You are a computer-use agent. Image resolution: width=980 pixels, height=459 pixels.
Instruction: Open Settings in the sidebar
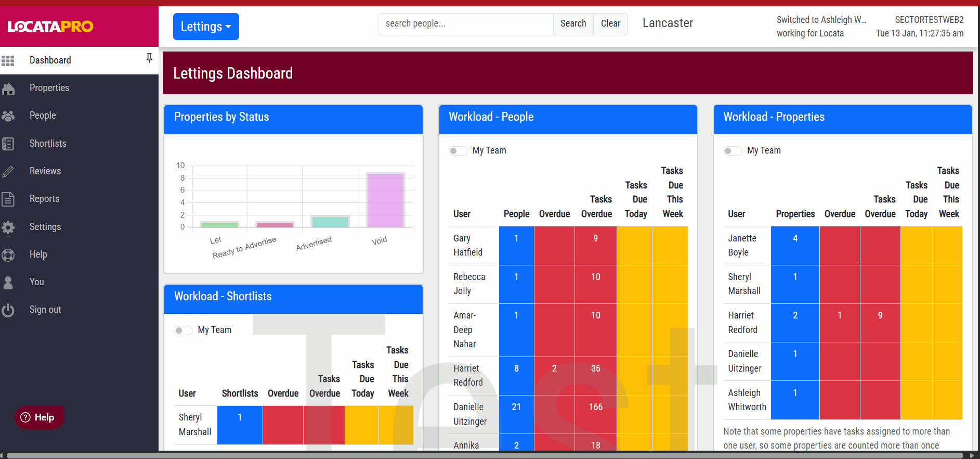tap(79, 227)
